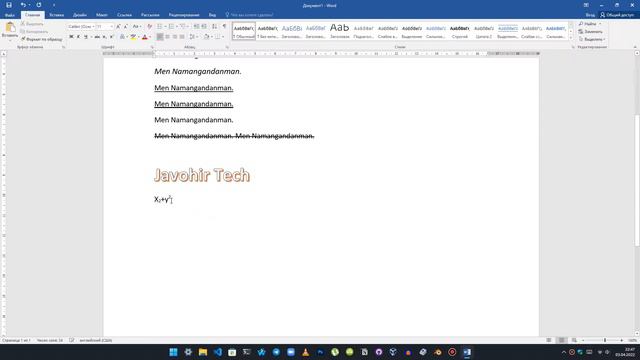Collapse the ribbon with the arrow
The image size is (640, 360).
click(x=635, y=47)
